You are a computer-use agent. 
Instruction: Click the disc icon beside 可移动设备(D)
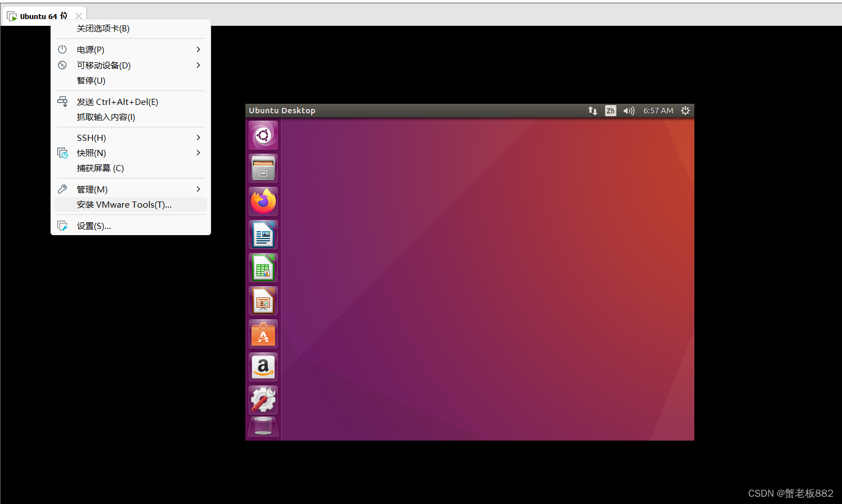click(62, 65)
